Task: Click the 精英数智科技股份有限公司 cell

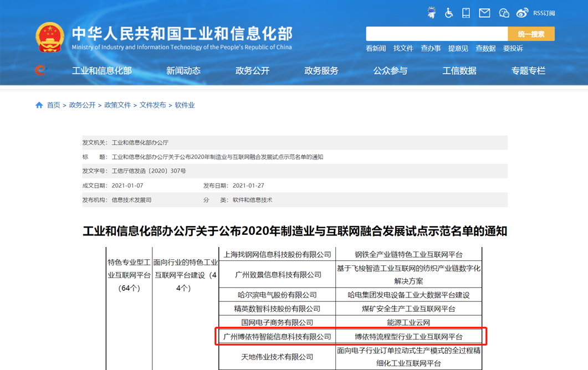Action: click(277, 309)
